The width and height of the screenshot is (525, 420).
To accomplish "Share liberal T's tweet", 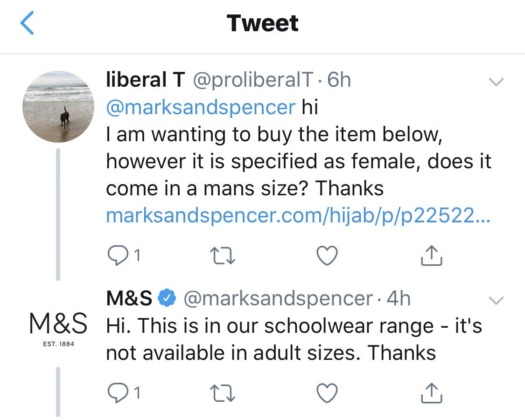I will 431,255.
